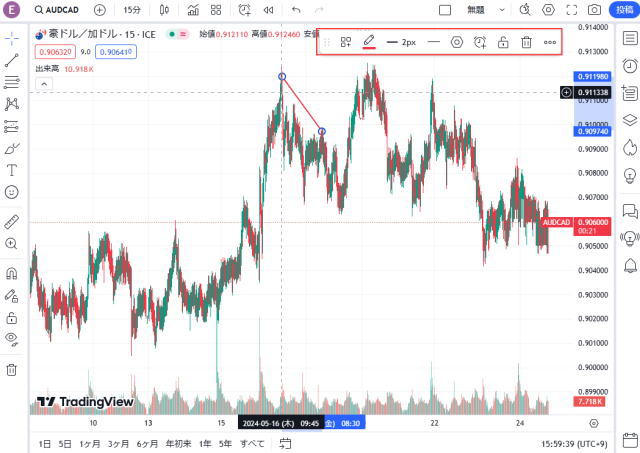The image size is (640, 453).
Task: Open the go to date calendar
Action: tap(285, 444)
